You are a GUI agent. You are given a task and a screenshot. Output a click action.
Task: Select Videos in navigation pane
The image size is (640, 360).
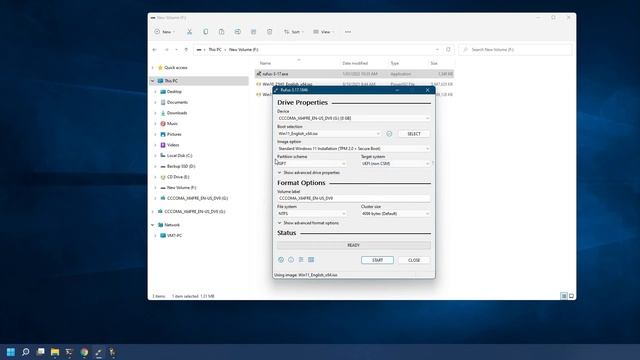point(173,145)
